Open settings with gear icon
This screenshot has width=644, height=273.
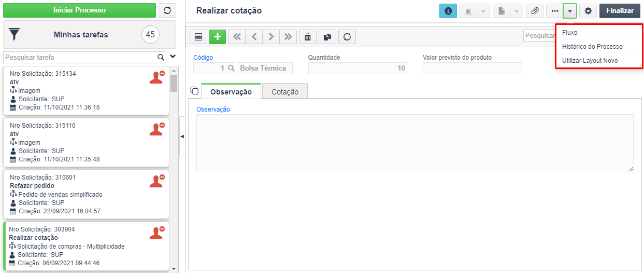click(588, 10)
